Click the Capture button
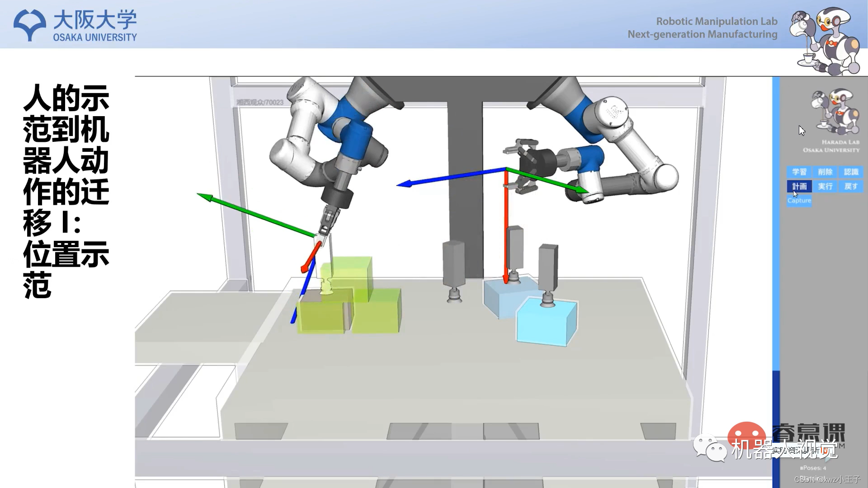Viewport: 868px width, 488px height. (799, 201)
